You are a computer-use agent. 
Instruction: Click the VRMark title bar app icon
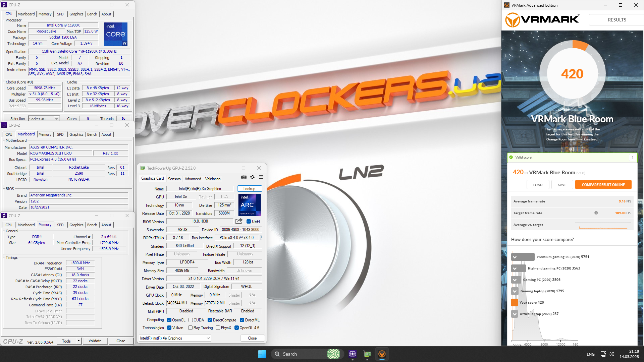click(507, 5)
